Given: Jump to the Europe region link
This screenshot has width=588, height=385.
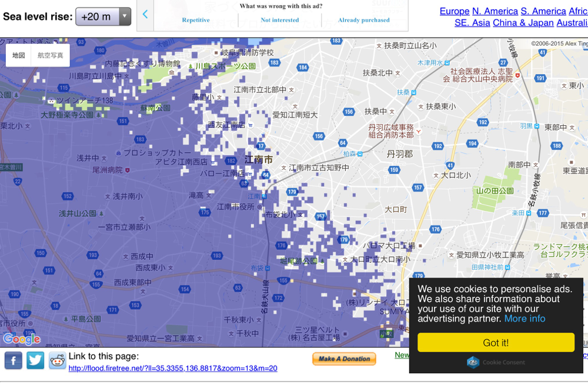Looking at the screenshot, I should coord(454,11).
